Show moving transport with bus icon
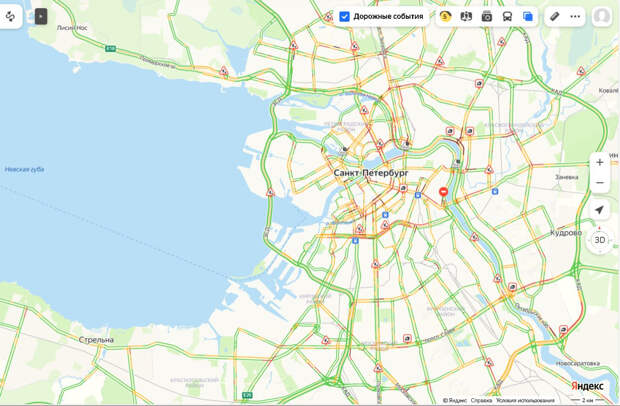620x406 pixels. 507,17
